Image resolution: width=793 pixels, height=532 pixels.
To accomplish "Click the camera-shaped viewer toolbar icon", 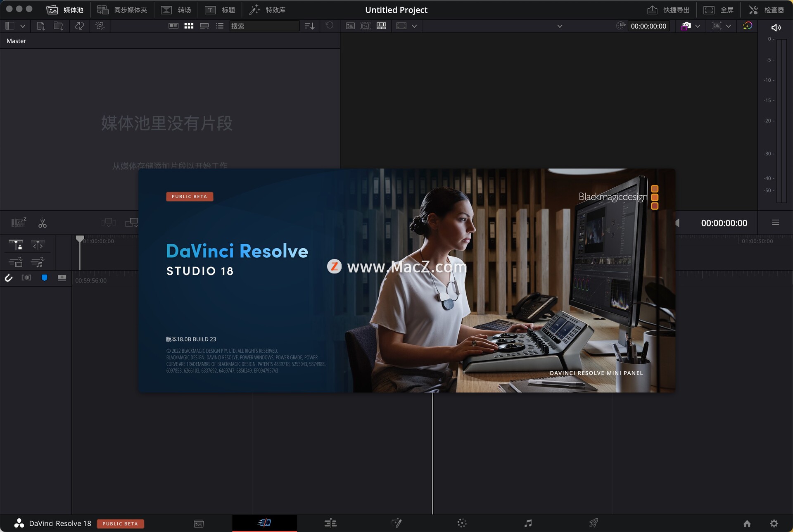I will point(686,26).
